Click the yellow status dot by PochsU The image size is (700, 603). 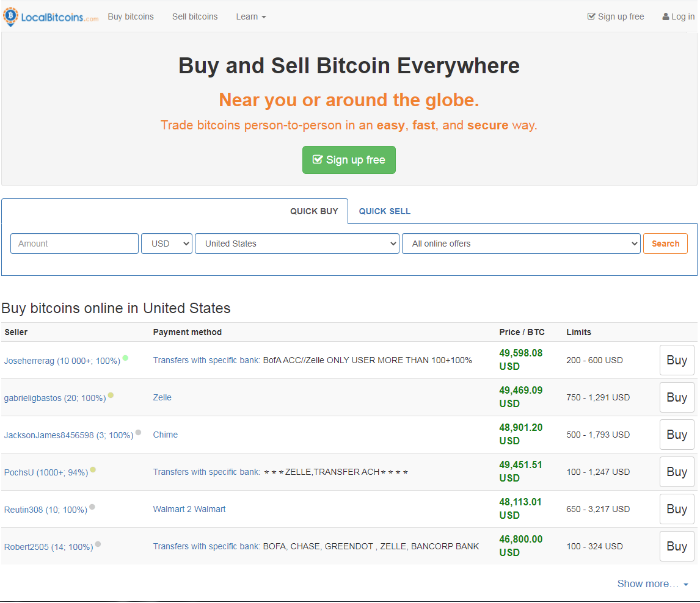point(93,470)
